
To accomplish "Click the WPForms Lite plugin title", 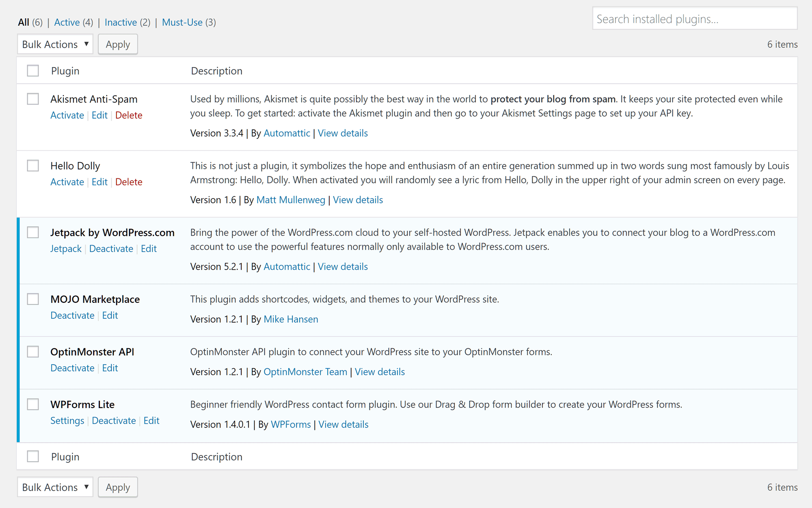I will coord(82,404).
